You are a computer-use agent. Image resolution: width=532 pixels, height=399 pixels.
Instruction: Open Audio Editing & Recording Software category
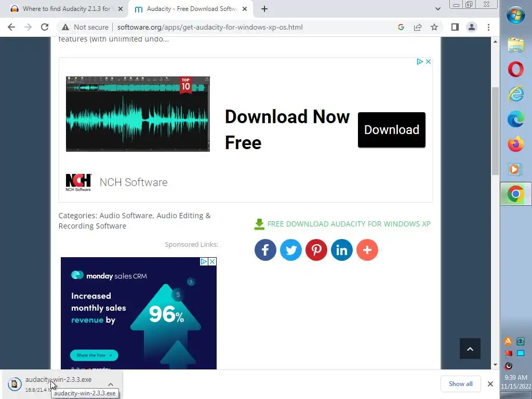coord(135,220)
